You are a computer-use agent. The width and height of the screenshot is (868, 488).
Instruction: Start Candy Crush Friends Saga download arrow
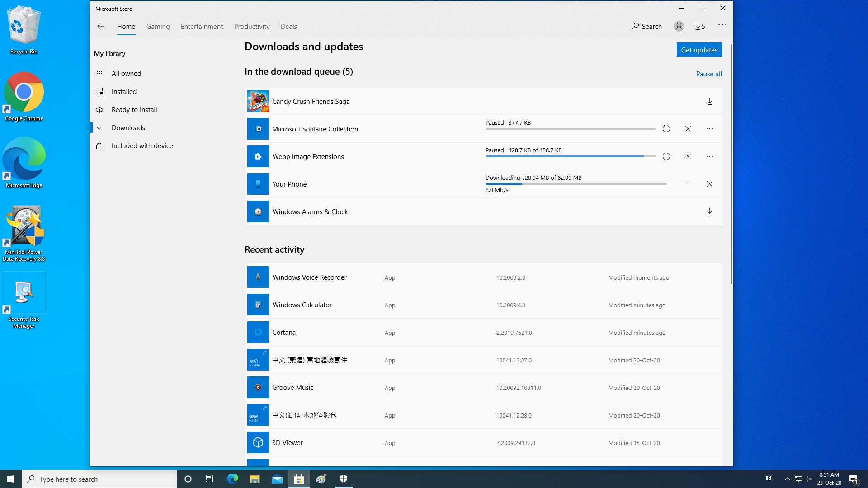(709, 102)
